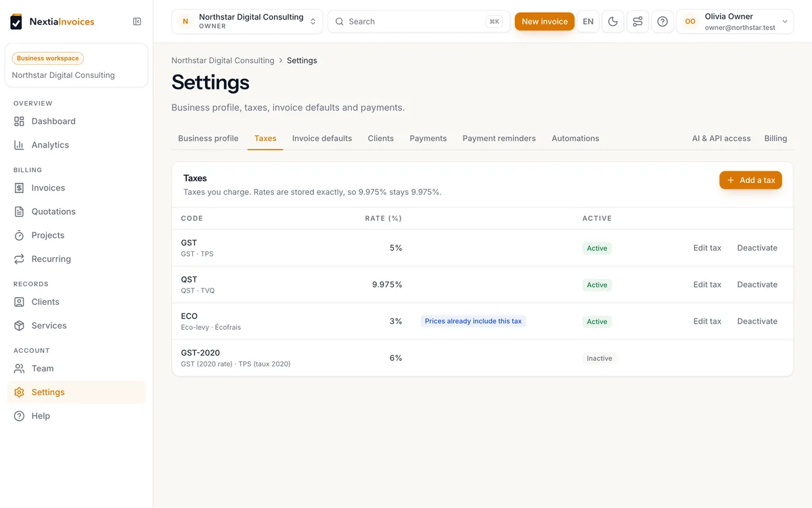Click the OO user avatar
Viewport: 812px width, 508px height.
(690, 22)
